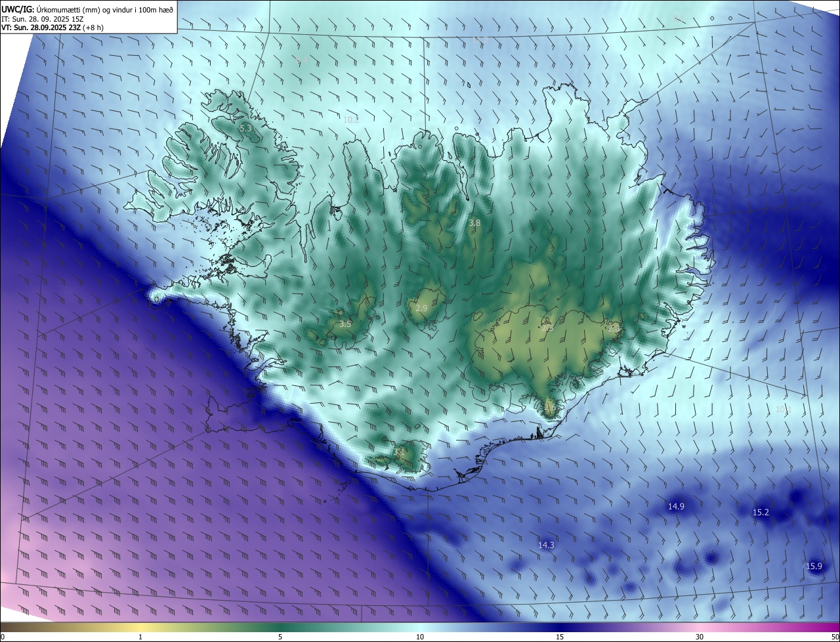This screenshot has height=642, width=840.
Task: Click the 2.9 value label on Hofsjökull
Action: coord(421,308)
